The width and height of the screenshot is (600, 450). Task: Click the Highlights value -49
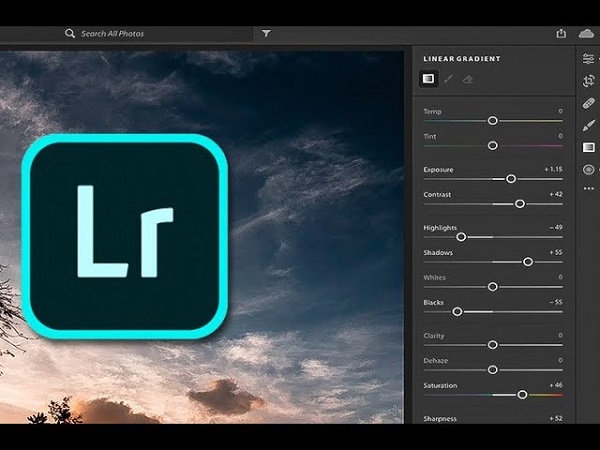[556, 227]
